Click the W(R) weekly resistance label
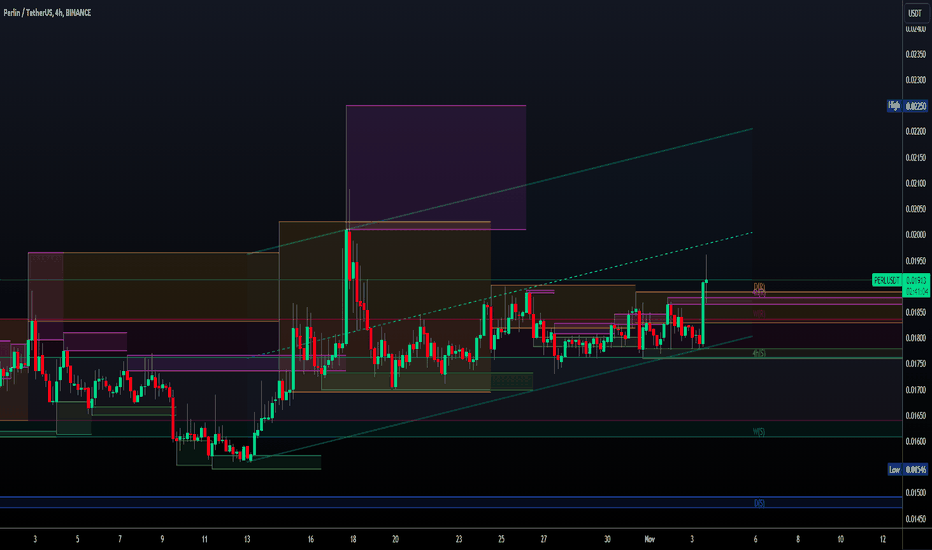 (759, 313)
